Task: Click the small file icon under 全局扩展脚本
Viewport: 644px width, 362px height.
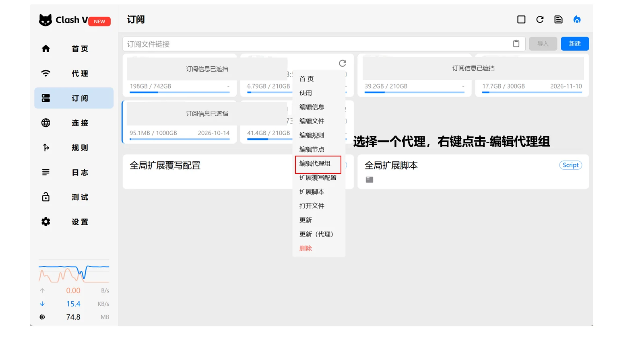Action: (x=369, y=179)
